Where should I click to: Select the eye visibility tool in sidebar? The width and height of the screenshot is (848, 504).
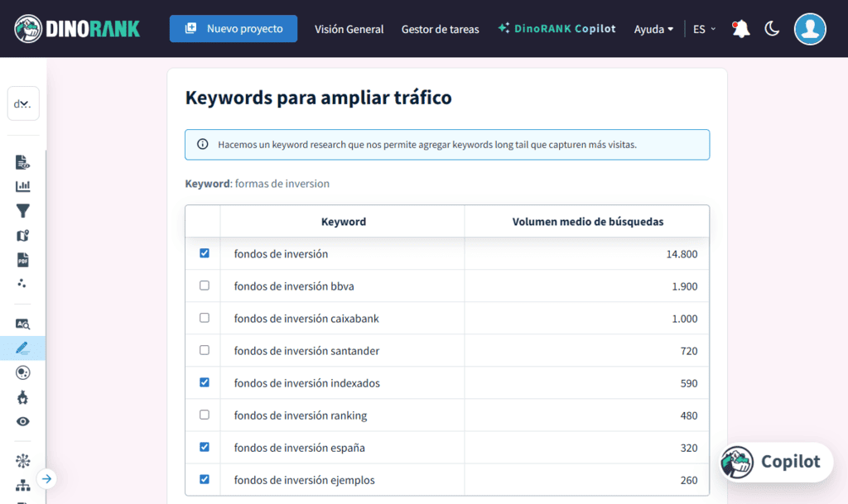(x=22, y=421)
